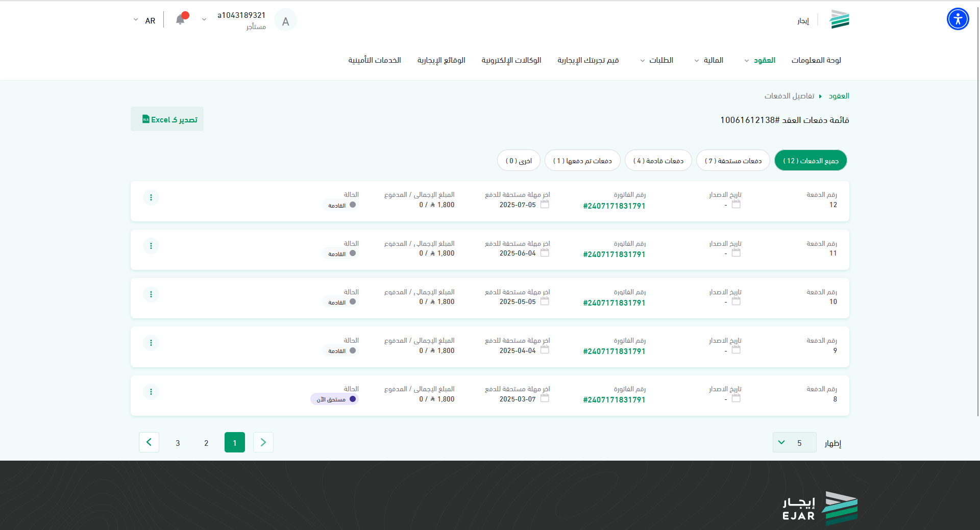Screen dimensions: 980x530
Task: Open invoice link #2407171831791 for payment 12
Action: click(x=614, y=206)
